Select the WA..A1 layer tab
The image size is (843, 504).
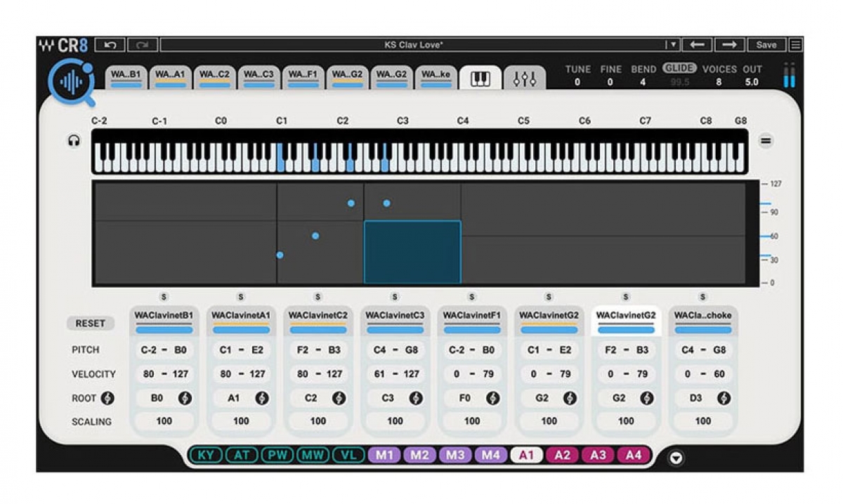(171, 78)
